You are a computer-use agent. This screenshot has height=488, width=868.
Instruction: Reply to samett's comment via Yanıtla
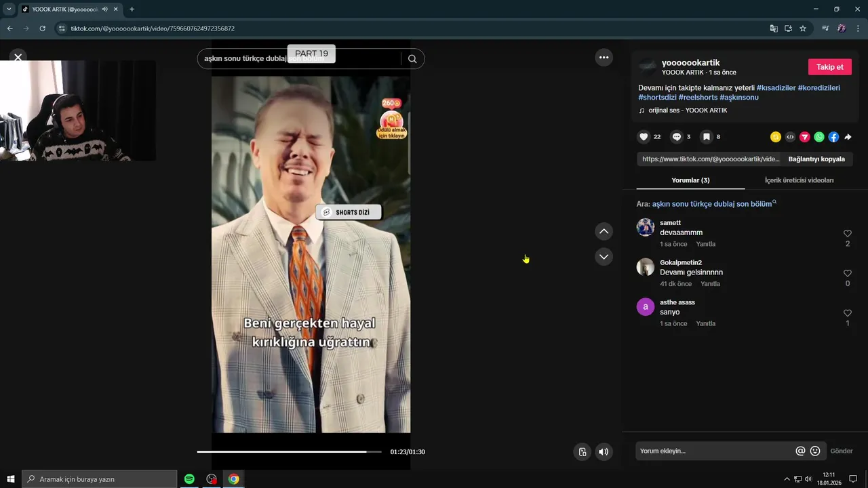click(x=706, y=244)
